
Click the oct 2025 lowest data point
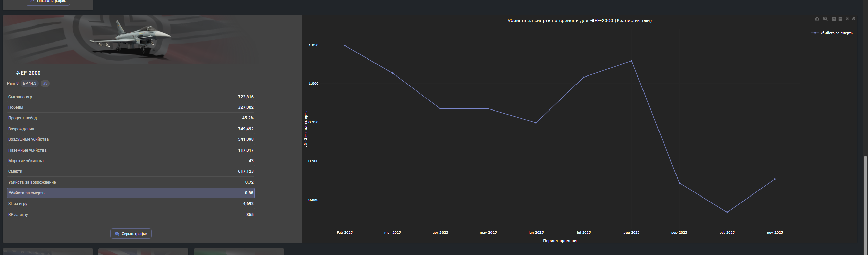pos(727,213)
